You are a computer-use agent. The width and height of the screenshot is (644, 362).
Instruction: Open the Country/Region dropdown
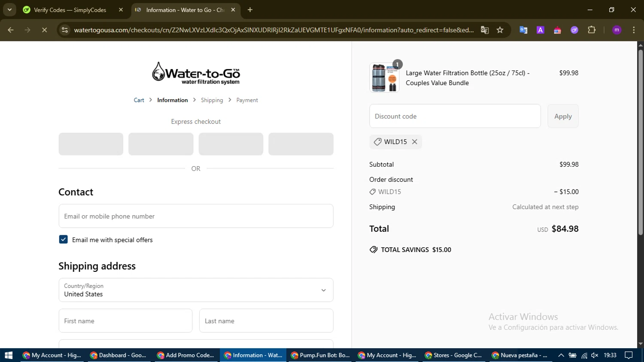196,290
